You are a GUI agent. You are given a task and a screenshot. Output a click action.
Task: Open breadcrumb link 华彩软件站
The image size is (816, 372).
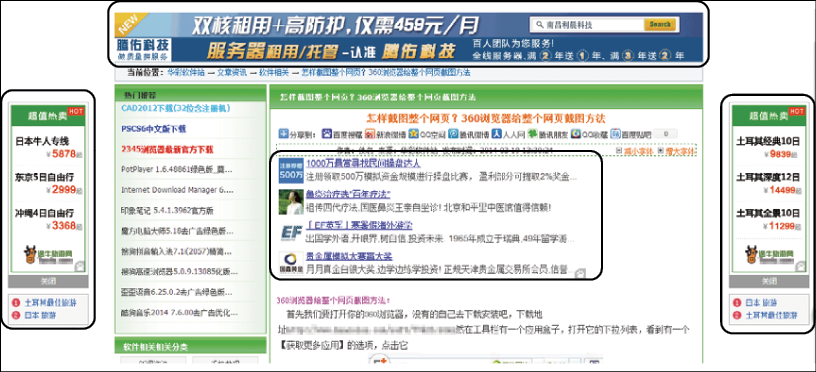pyautogui.click(x=186, y=73)
